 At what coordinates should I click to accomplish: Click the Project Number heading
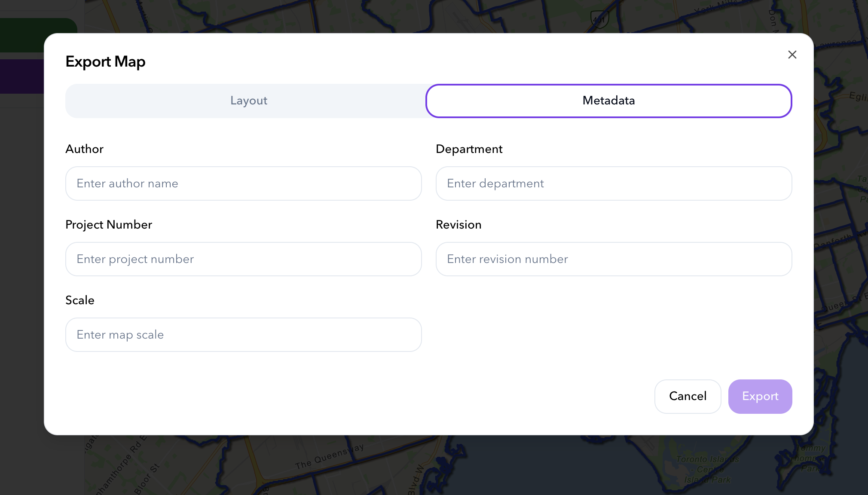click(108, 224)
